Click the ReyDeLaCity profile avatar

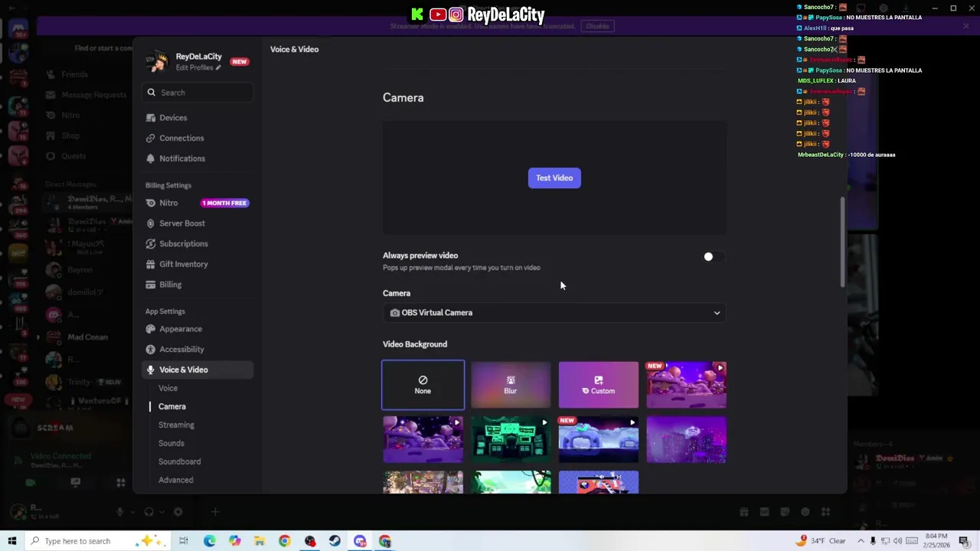coord(157,61)
